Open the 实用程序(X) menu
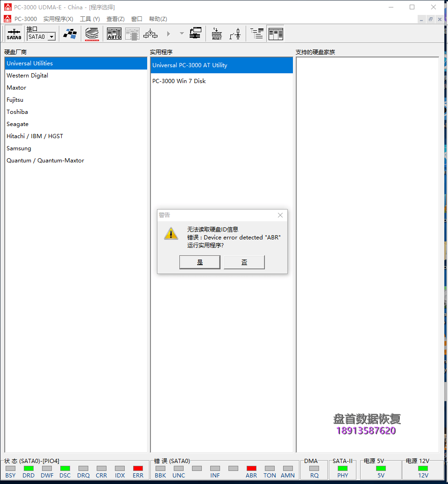The height and width of the screenshot is (484, 448). click(58, 19)
